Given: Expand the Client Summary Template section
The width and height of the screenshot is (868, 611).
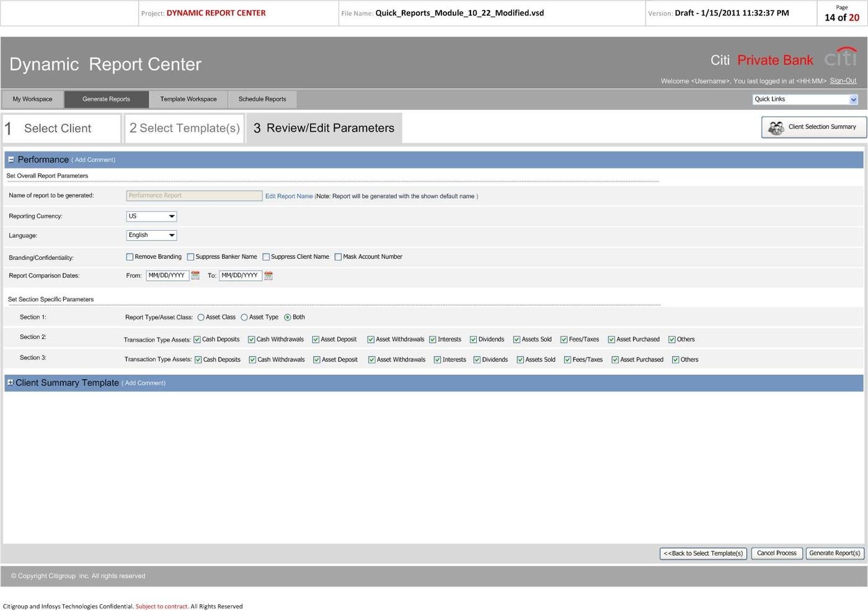Looking at the screenshot, I should tap(10, 382).
